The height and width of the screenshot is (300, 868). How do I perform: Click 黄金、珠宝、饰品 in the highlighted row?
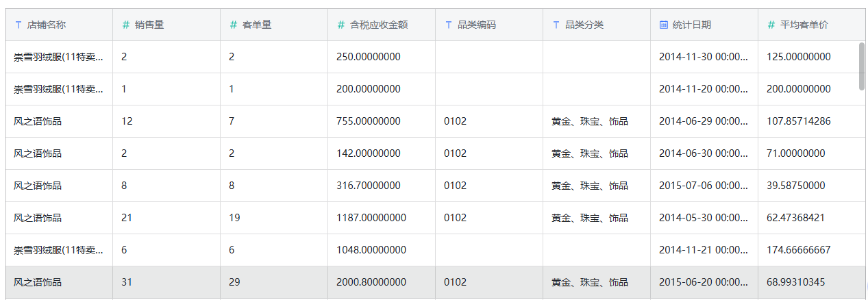point(590,282)
